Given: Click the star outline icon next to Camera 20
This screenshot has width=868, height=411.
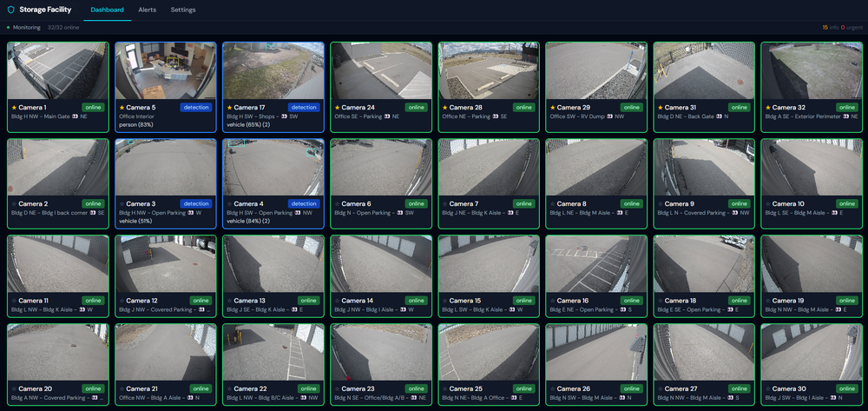Looking at the screenshot, I should pyautogui.click(x=14, y=389).
